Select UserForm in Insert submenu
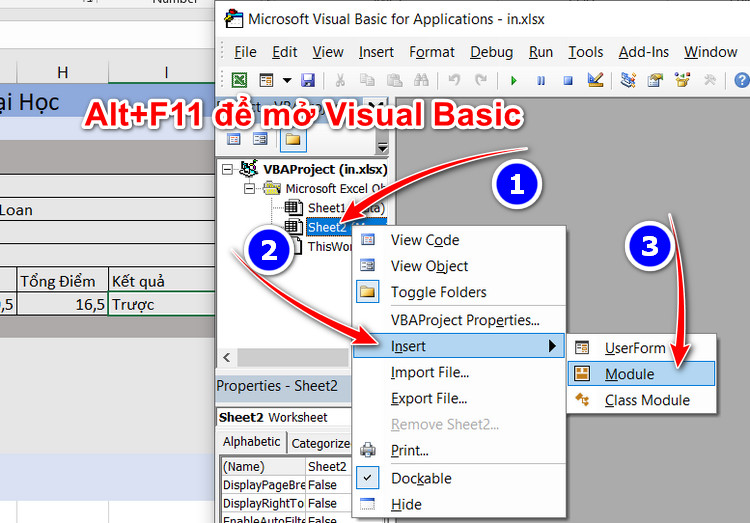The height and width of the screenshot is (523, 750). tap(641, 348)
